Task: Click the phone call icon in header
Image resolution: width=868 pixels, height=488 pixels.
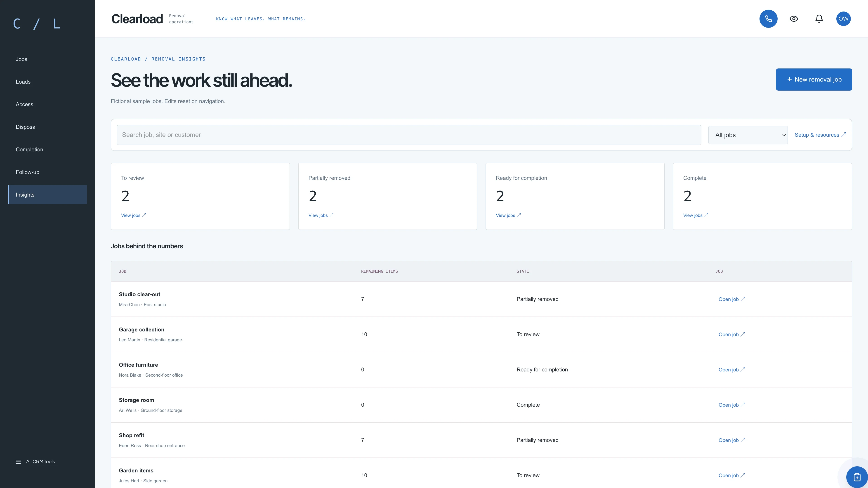Action: pos(768,19)
